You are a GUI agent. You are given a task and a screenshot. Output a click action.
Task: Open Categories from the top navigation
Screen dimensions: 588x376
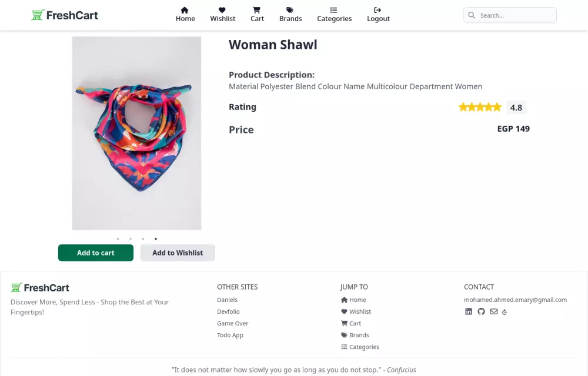[334, 14]
